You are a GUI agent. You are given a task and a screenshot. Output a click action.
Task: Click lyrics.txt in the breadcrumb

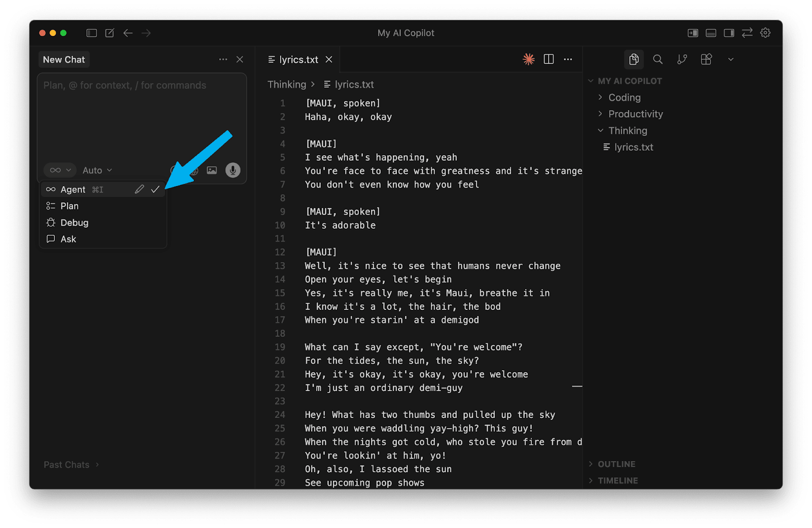[x=354, y=85]
